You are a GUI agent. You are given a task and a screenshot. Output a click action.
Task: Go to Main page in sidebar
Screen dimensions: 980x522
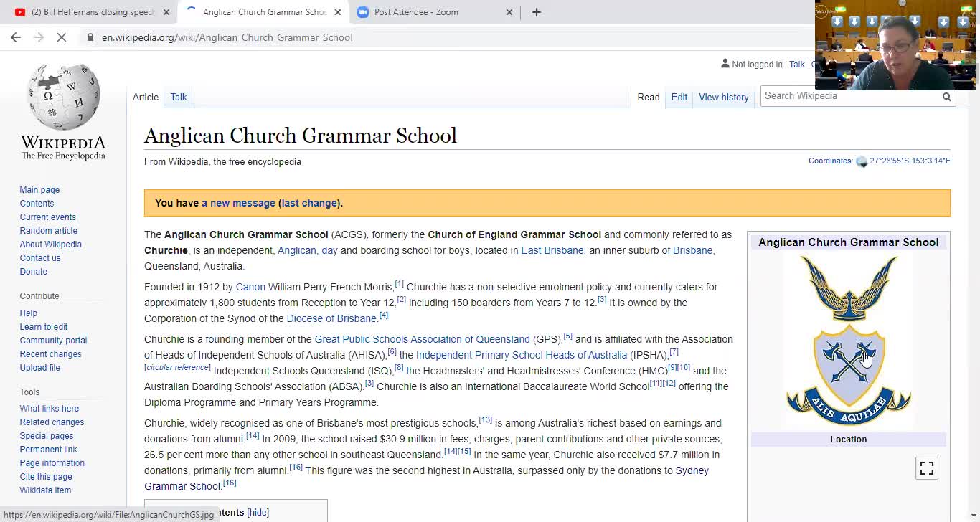click(x=39, y=190)
